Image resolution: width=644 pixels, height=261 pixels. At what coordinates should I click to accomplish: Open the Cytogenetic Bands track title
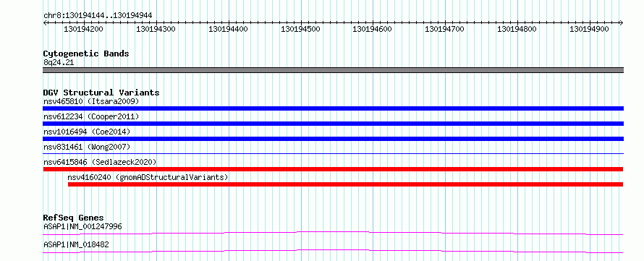(x=86, y=54)
